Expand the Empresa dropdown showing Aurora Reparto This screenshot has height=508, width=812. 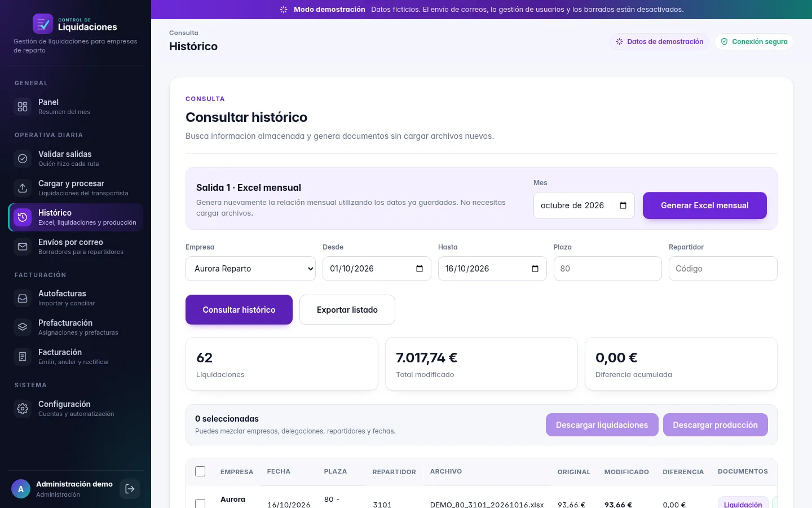tap(251, 269)
